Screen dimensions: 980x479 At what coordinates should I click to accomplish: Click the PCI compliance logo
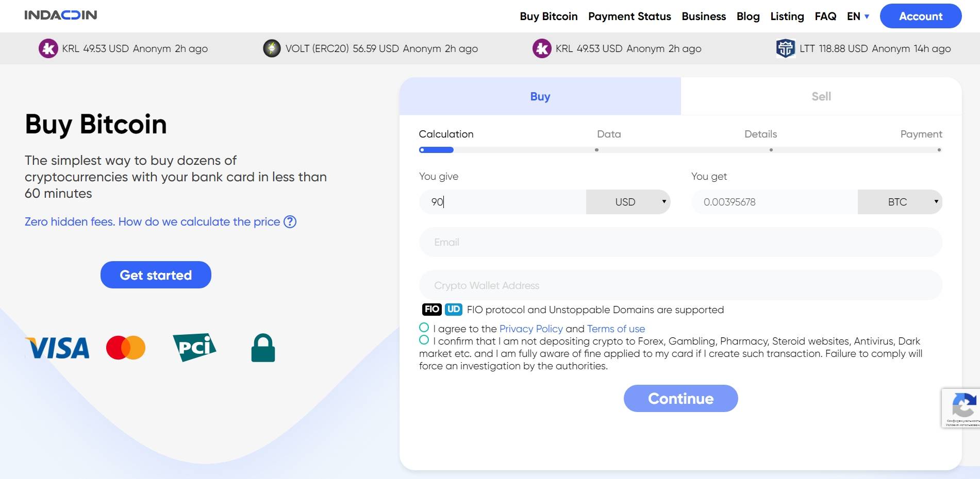pos(194,347)
